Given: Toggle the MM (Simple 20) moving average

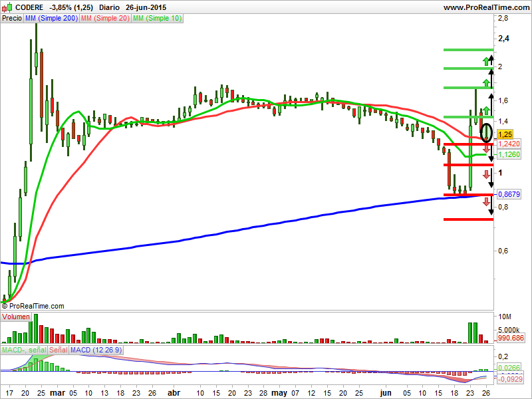Looking at the screenshot, I should (104, 19).
